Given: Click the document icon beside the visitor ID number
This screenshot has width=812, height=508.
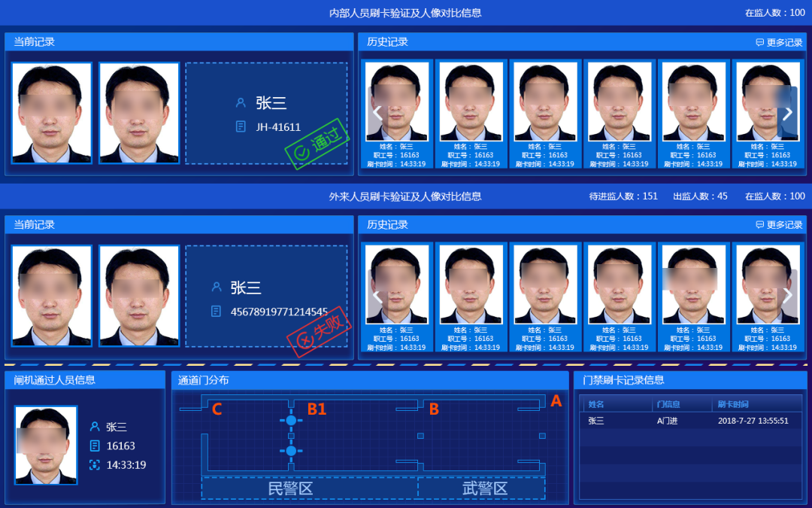Looking at the screenshot, I should (x=217, y=311).
